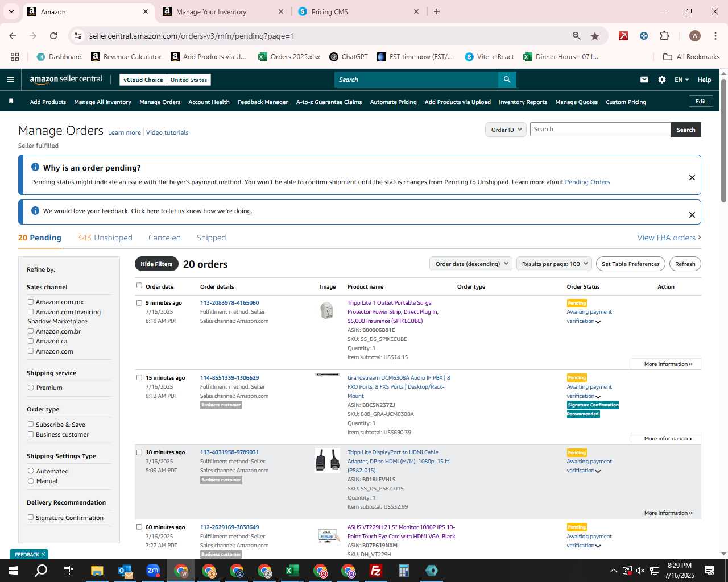This screenshot has height=582, width=728.
Task: Open the Order ID search type dropdown
Action: 506,130
